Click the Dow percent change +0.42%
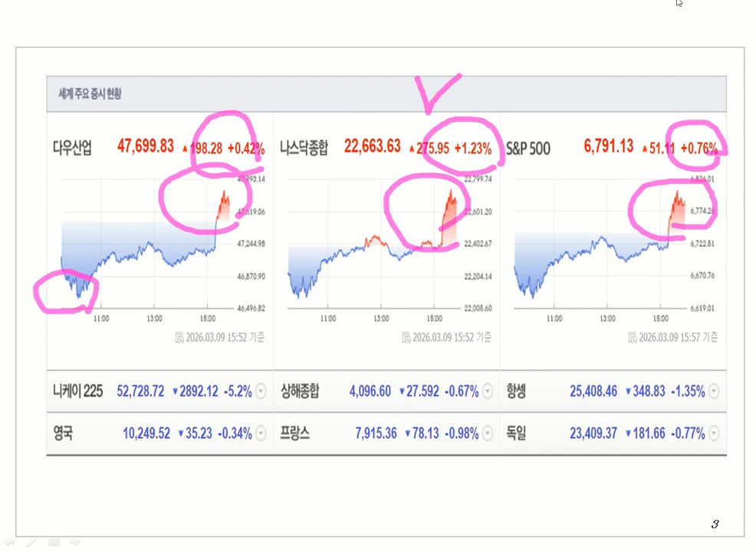The width and height of the screenshot is (756, 552). pyautogui.click(x=246, y=148)
